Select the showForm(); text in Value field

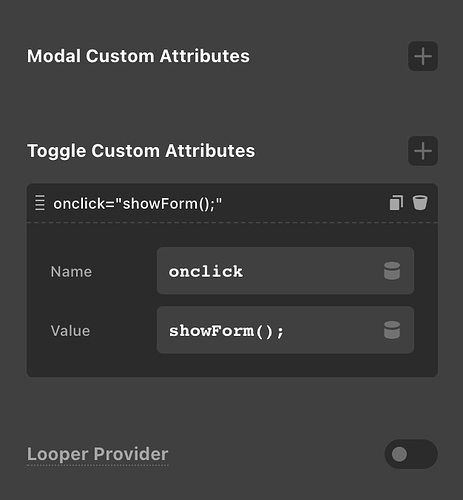[x=226, y=331]
